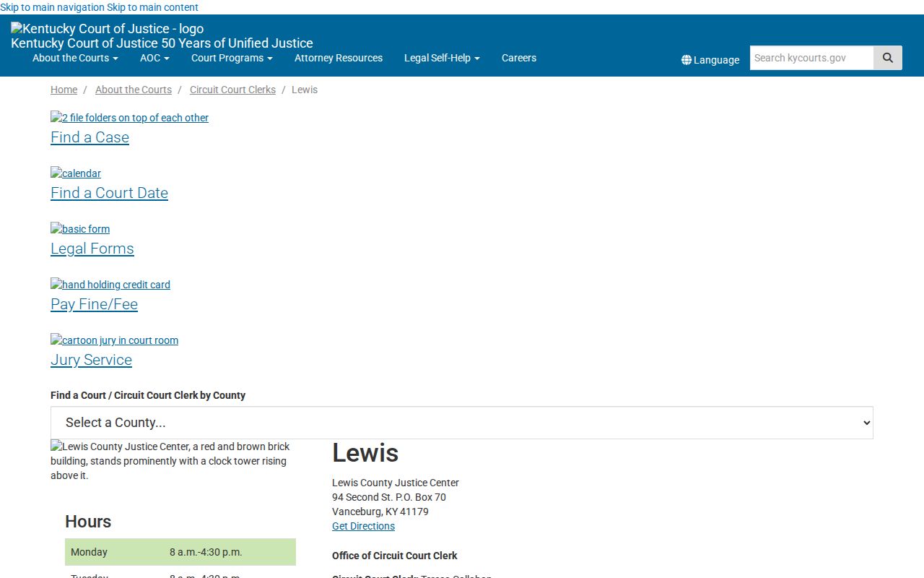Expand the Court Programs menu

[232, 58]
